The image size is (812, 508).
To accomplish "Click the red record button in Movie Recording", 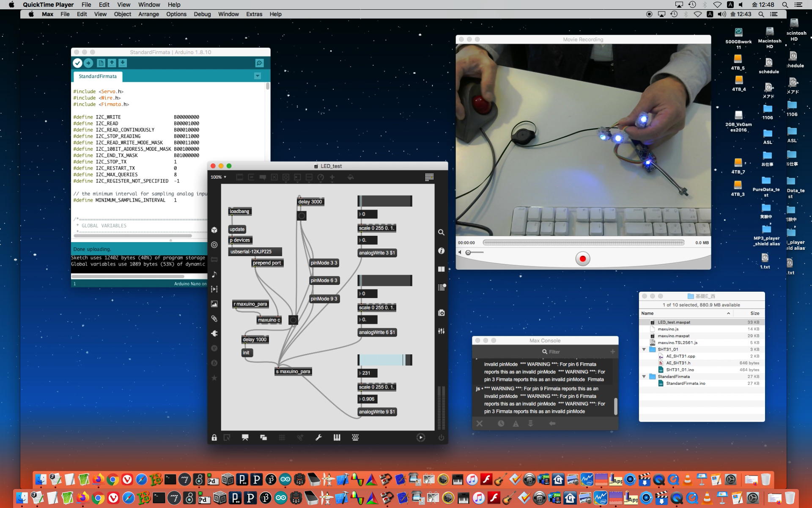I will 582,259.
